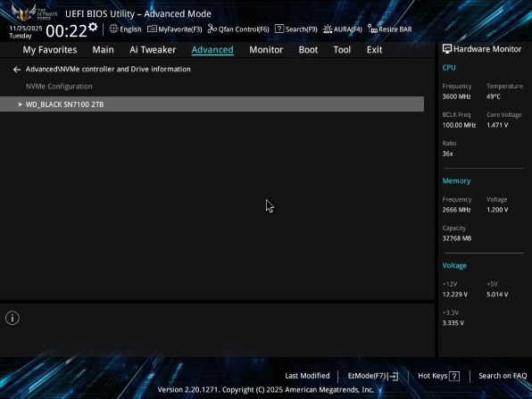Click Search on FAQ link
This screenshot has width=532, height=399.
pos(503,376)
